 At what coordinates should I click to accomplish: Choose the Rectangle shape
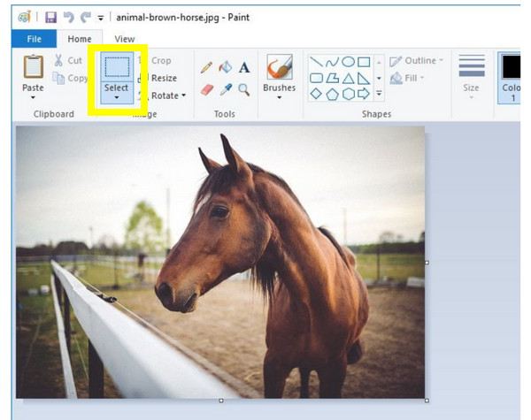[364, 62]
